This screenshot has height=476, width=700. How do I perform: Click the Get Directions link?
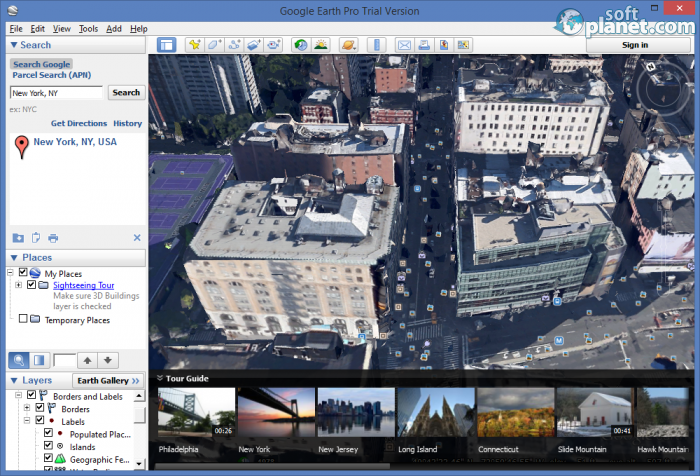point(79,123)
